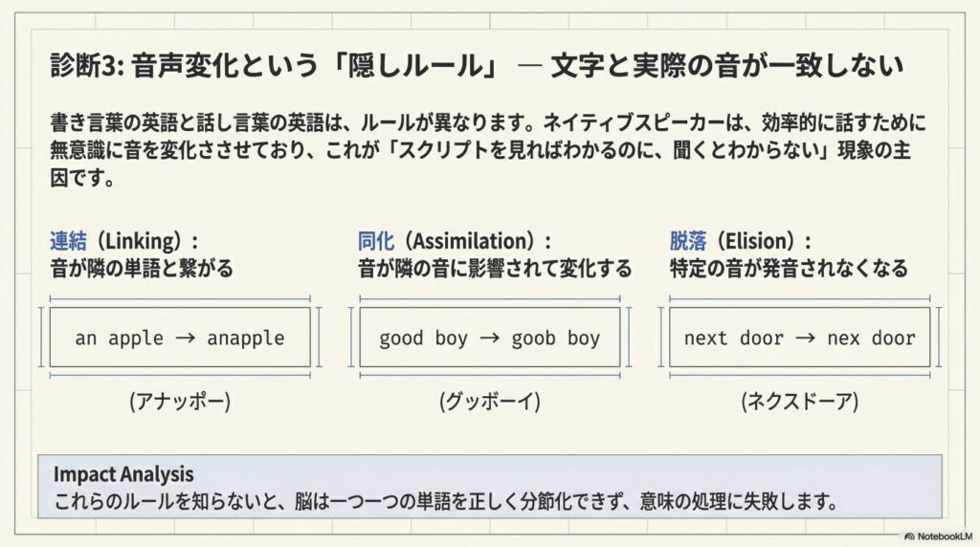Click the description 音が隣の単語と繋がる
980x547 pixels.
click(141, 269)
